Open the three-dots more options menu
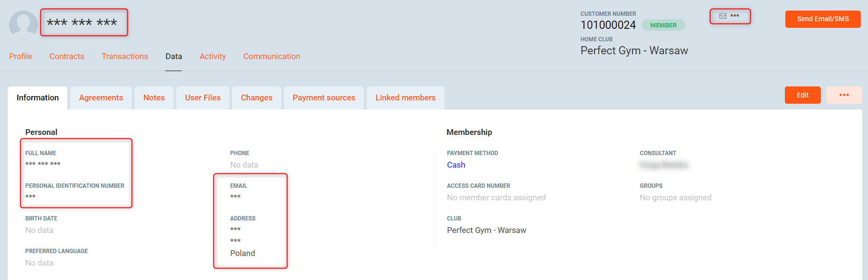This screenshot has width=868, height=280. click(x=844, y=95)
